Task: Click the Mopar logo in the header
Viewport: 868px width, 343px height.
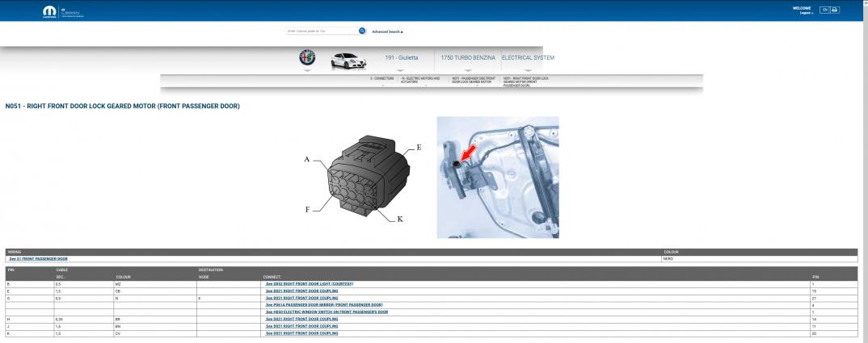Action: [50, 11]
